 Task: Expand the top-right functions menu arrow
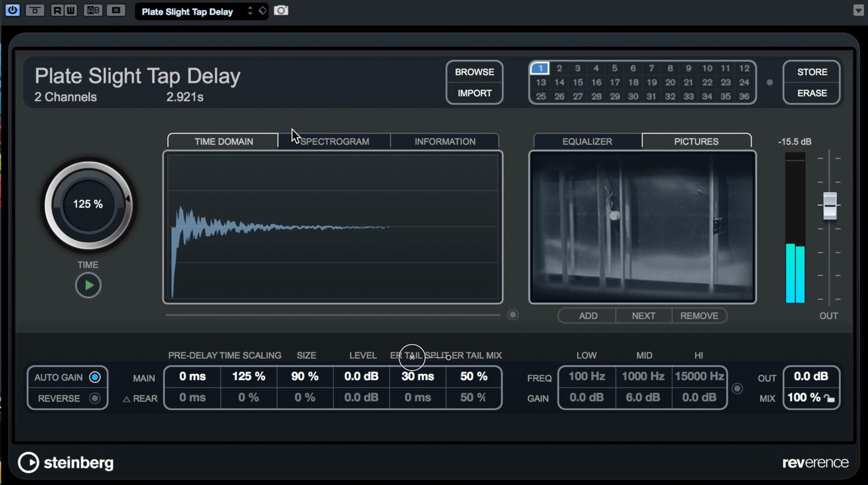(x=858, y=11)
